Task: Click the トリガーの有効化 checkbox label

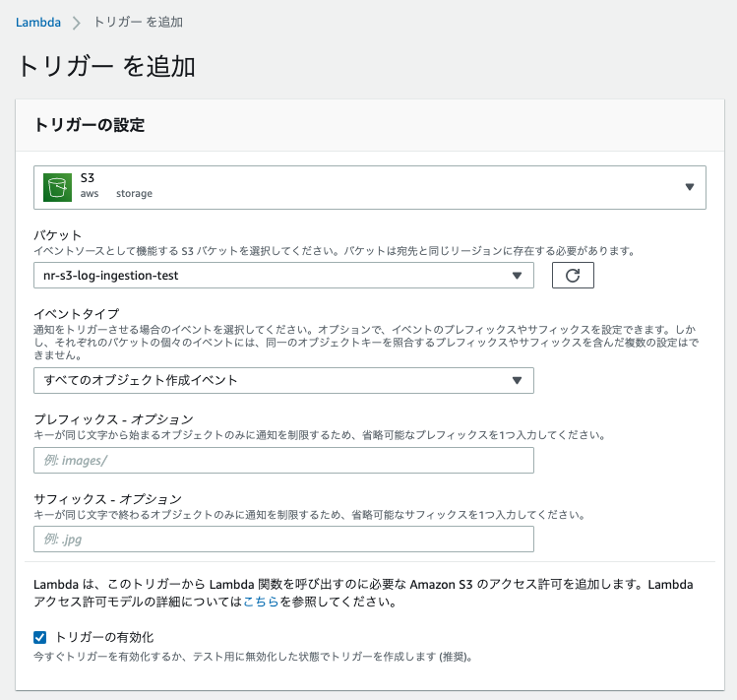Action: click(106, 637)
